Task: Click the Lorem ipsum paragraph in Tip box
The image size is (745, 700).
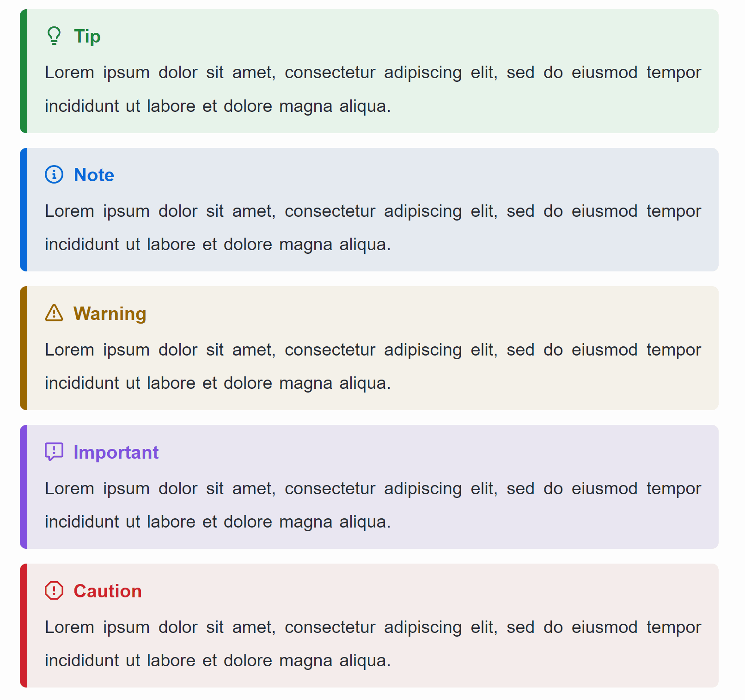Action: [x=373, y=89]
